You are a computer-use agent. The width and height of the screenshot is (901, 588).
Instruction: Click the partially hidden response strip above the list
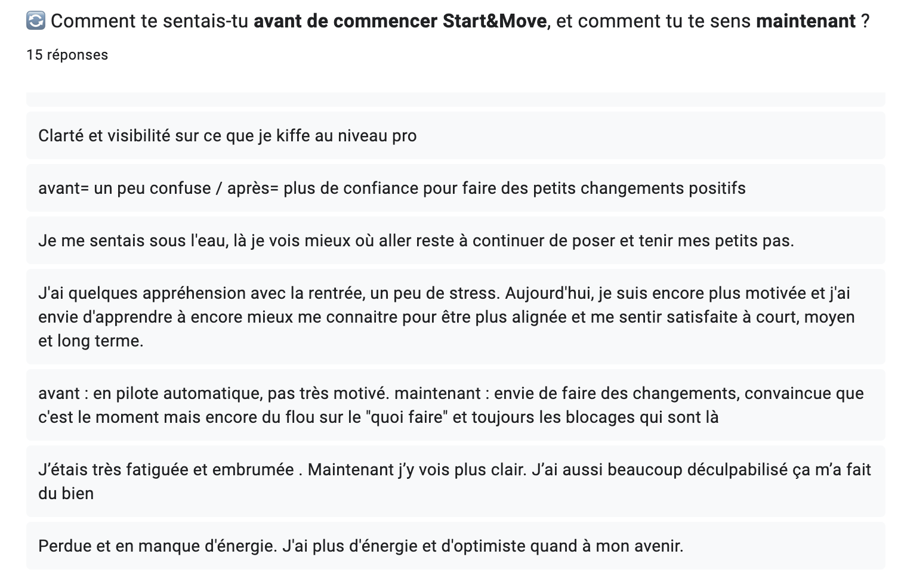click(x=455, y=100)
